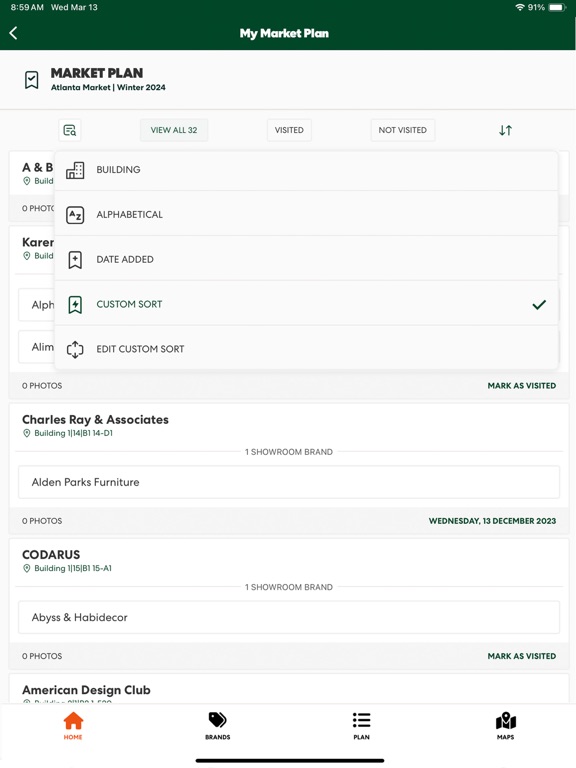Click the Custom Sort bookmark icon
Viewport: 576px width, 768px height.
coord(75,305)
